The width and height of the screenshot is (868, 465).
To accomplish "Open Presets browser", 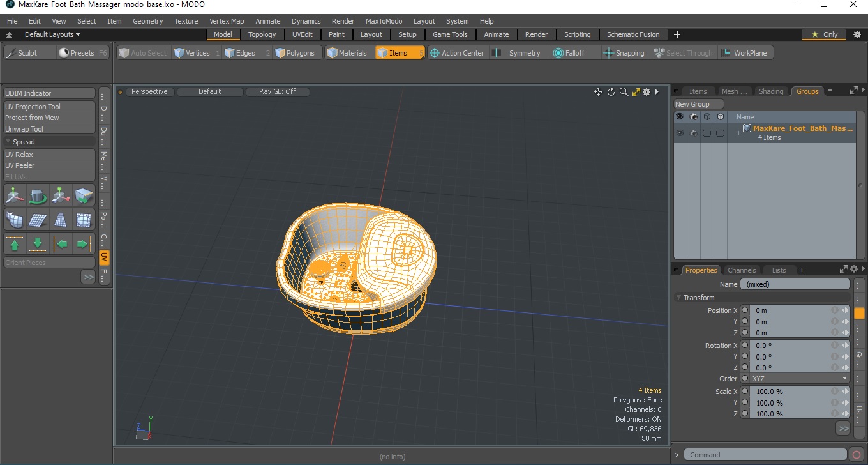I will pos(83,53).
